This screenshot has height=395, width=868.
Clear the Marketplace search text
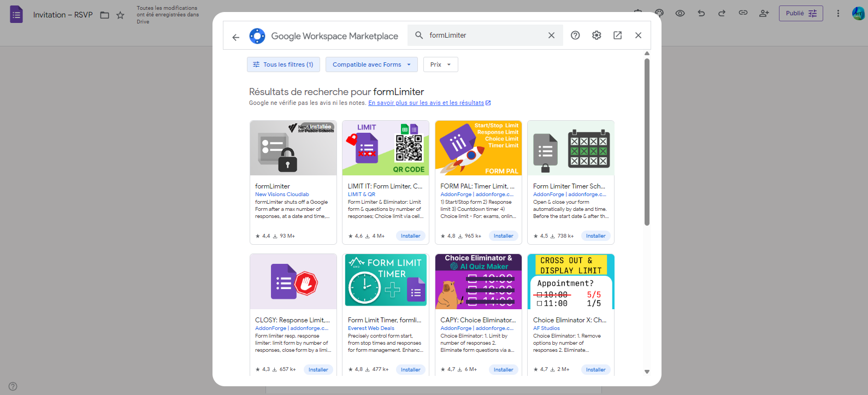(x=551, y=35)
